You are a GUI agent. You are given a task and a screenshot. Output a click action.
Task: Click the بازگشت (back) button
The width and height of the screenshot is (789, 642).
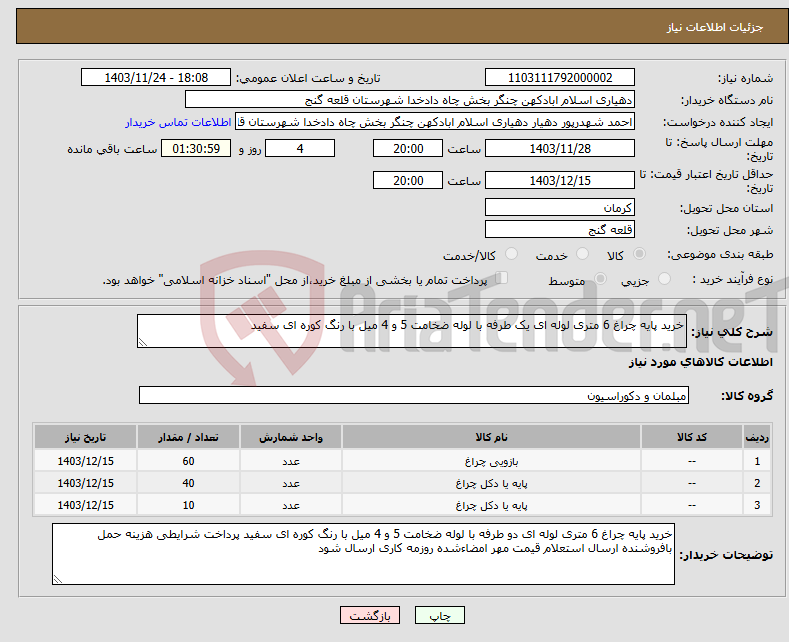point(370,615)
